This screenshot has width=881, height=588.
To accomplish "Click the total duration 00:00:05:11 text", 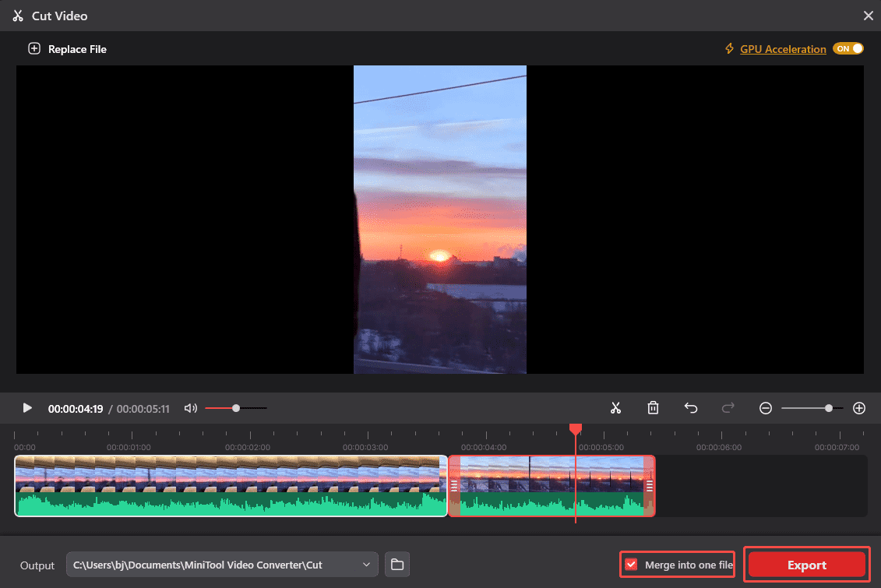I will point(143,409).
